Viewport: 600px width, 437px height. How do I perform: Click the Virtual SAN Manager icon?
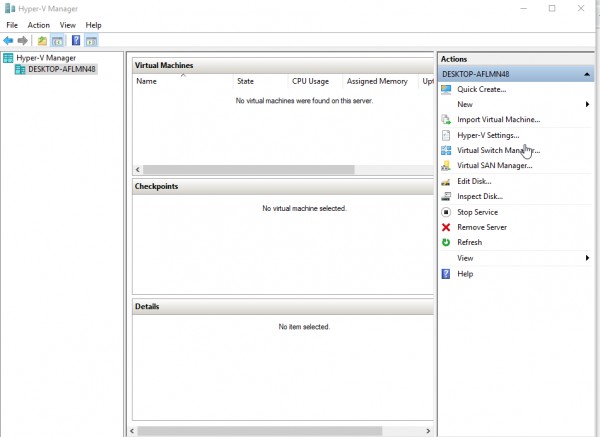click(x=446, y=165)
